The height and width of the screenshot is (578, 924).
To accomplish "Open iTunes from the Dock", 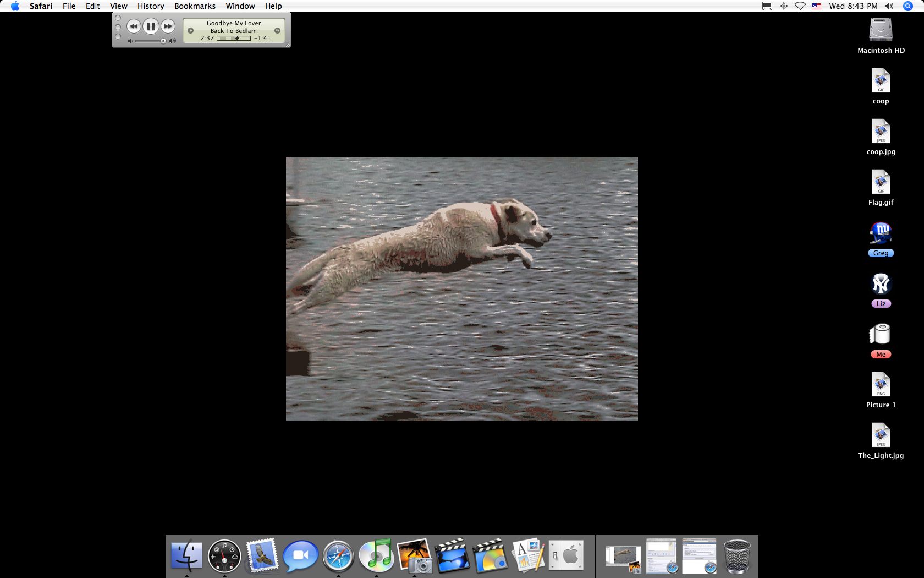I will click(x=376, y=555).
